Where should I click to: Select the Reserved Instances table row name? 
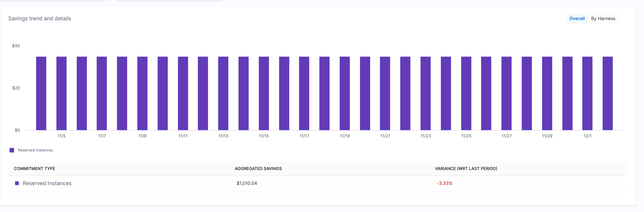(47, 183)
